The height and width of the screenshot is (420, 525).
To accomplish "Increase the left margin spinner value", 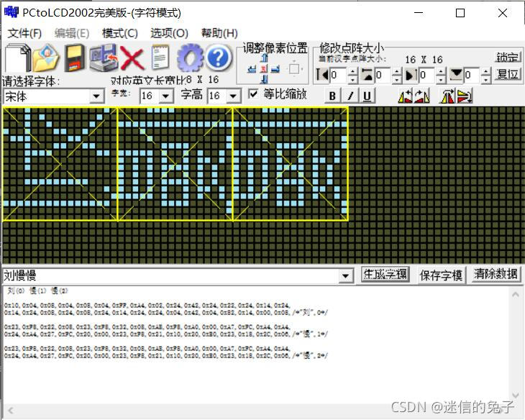I will pos(352,71).
